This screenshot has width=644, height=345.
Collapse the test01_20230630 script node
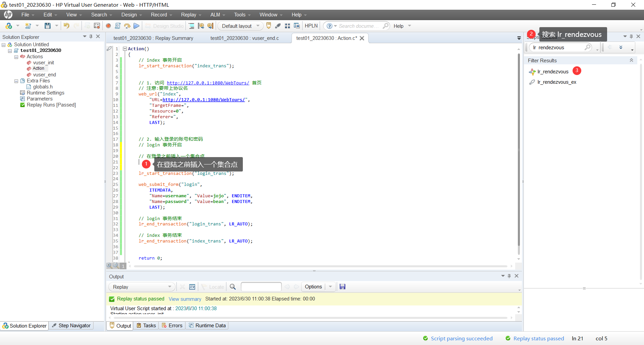[x=10, y=51]
